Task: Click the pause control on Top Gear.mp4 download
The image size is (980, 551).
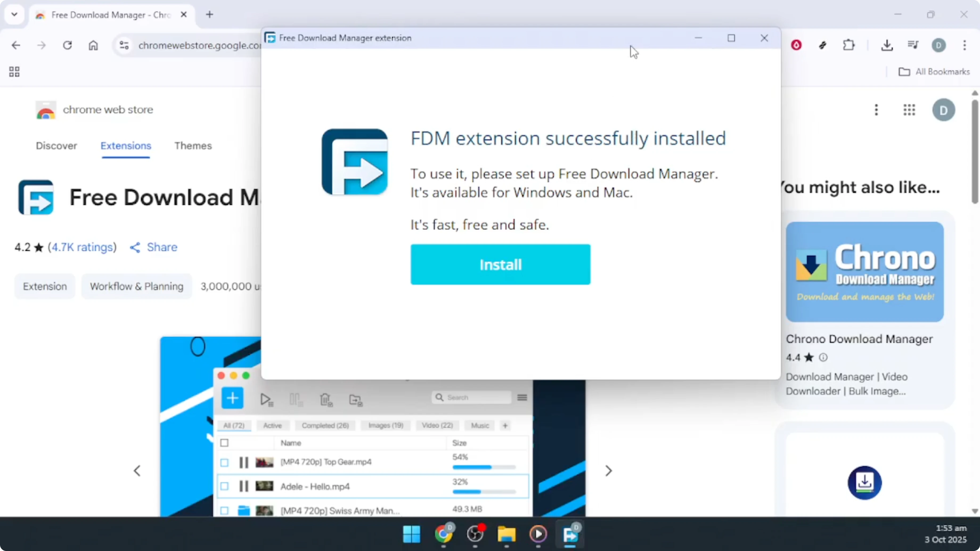Action: pos(244,462)
